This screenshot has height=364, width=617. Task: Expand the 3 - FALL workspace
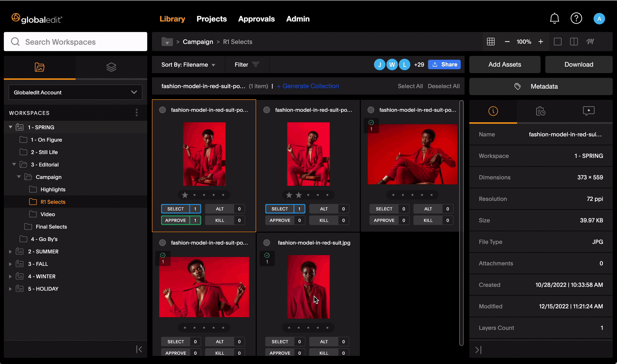(10, 264)
